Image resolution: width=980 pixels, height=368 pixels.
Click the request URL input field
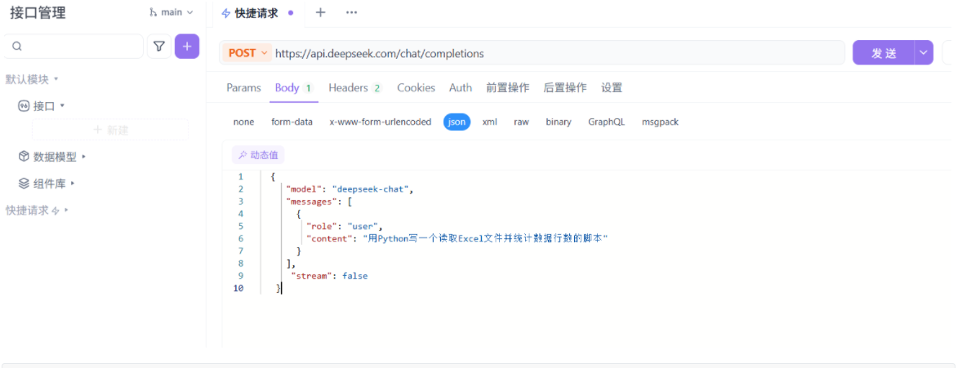coord(555,53)
